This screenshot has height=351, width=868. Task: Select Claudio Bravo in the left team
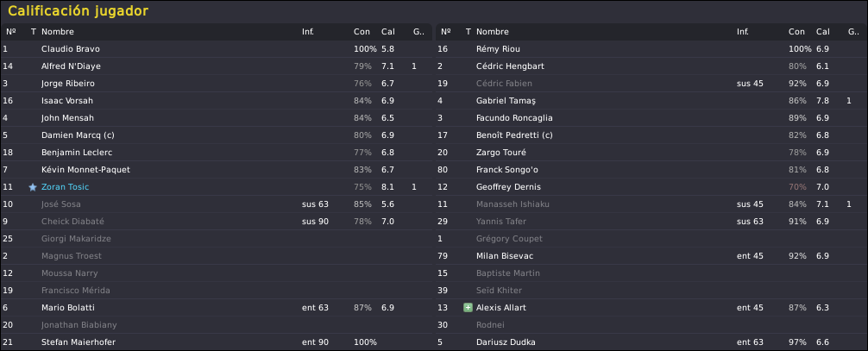(x=217, y=48)
